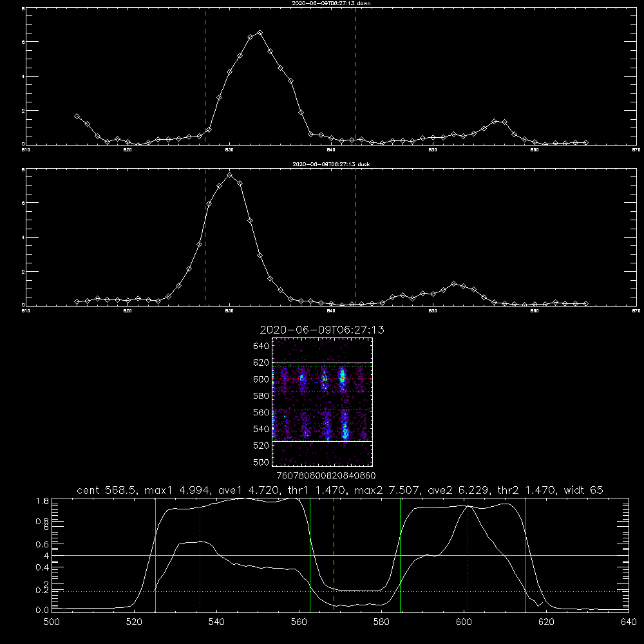The width and height of the screenshot is (644, 644).
Task: Click the '560' y-axis label of the spectral image
Action: (261, 412)
